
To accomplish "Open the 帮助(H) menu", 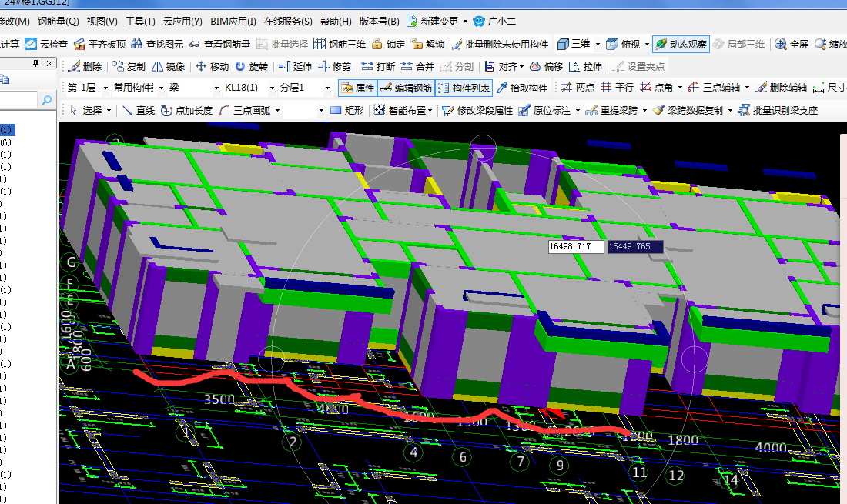I will [336, 21].
